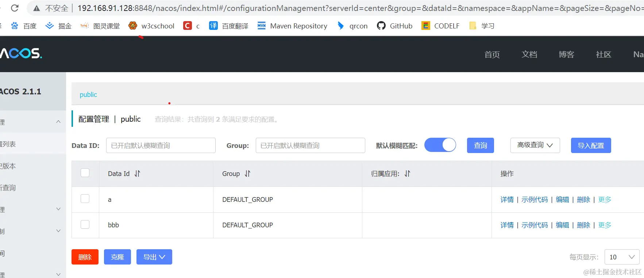View 详情 for config bbb
The width and height of the screenshot is (644, 278).
[x=507, y=225]
